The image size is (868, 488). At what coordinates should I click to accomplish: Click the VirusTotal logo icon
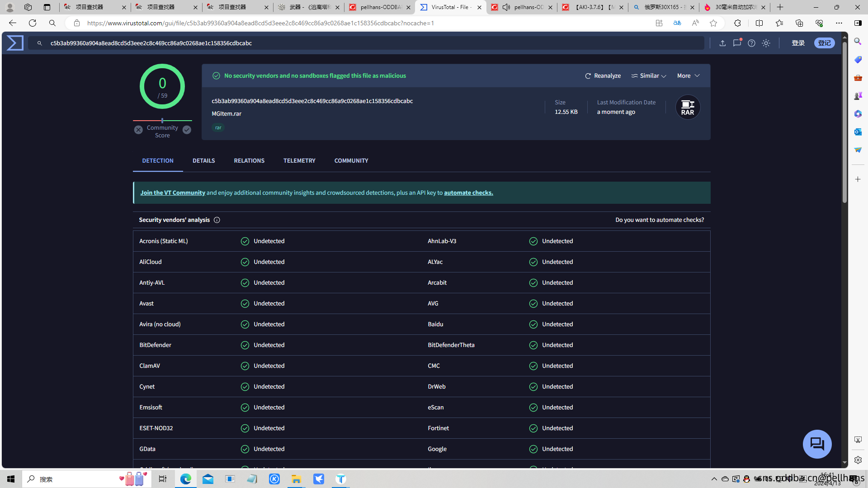pos(14,43)
